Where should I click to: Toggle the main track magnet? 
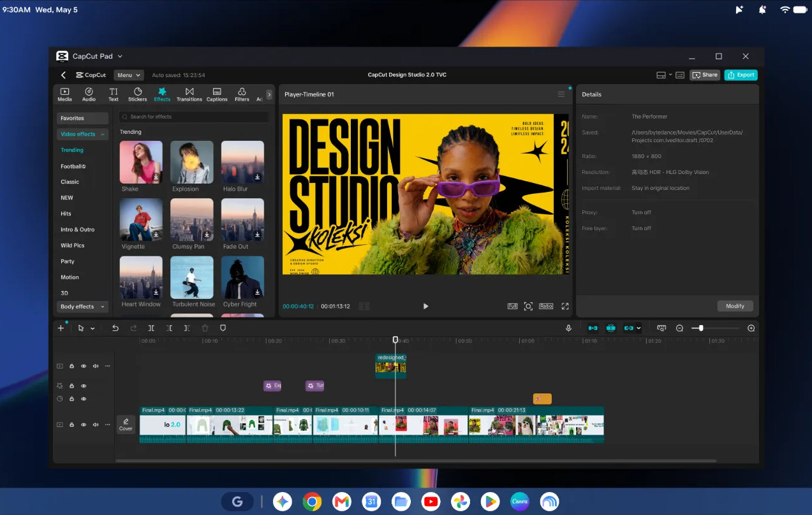pyautogui.click(x=593, y=328)
